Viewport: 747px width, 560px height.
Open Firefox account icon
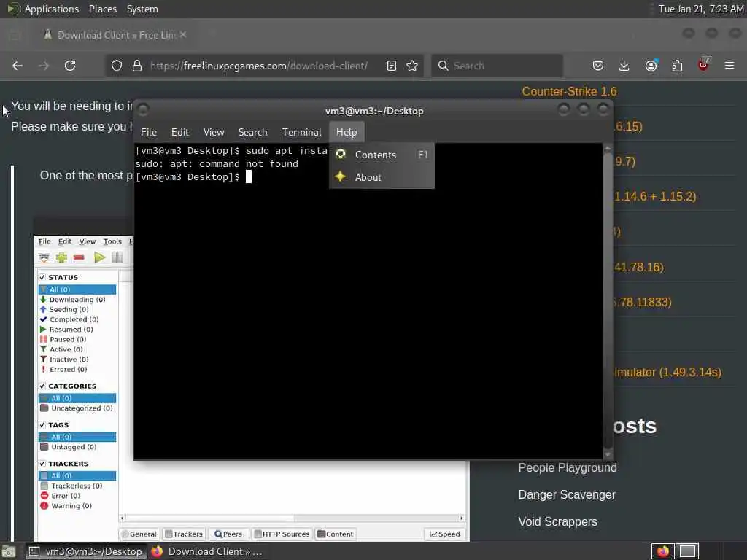click(651, 66)
